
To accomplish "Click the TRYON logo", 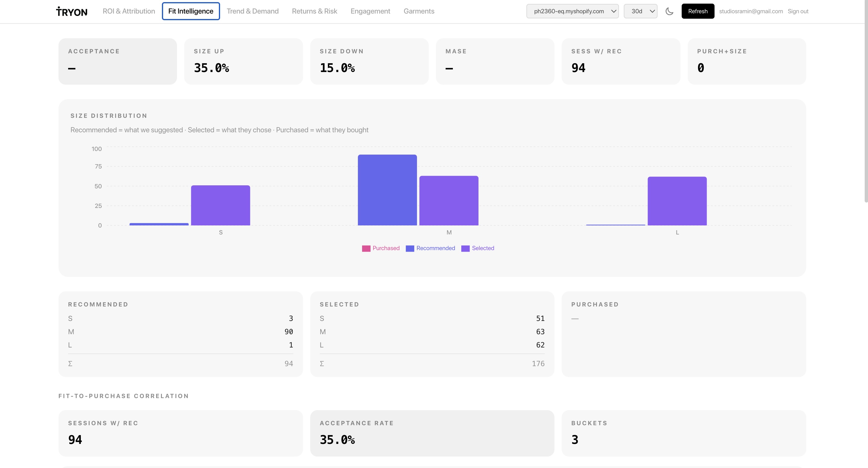I will [72, 11].
